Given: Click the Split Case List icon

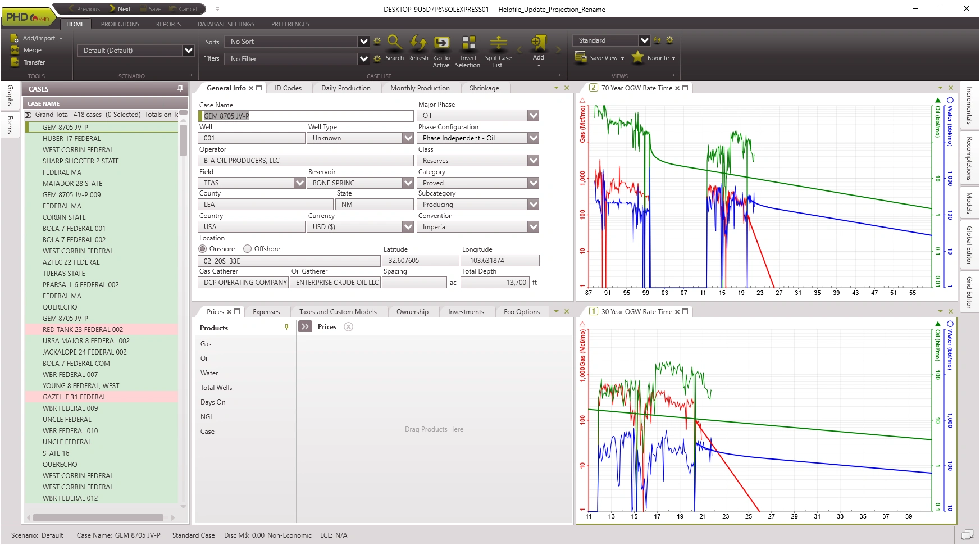Looking at the screenshot, I should [498, 43].
